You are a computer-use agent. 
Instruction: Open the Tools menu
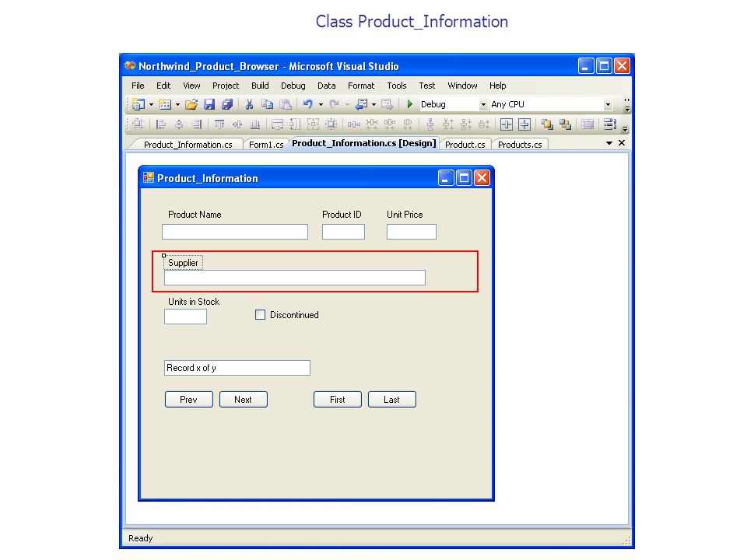[x=396, y=86]
